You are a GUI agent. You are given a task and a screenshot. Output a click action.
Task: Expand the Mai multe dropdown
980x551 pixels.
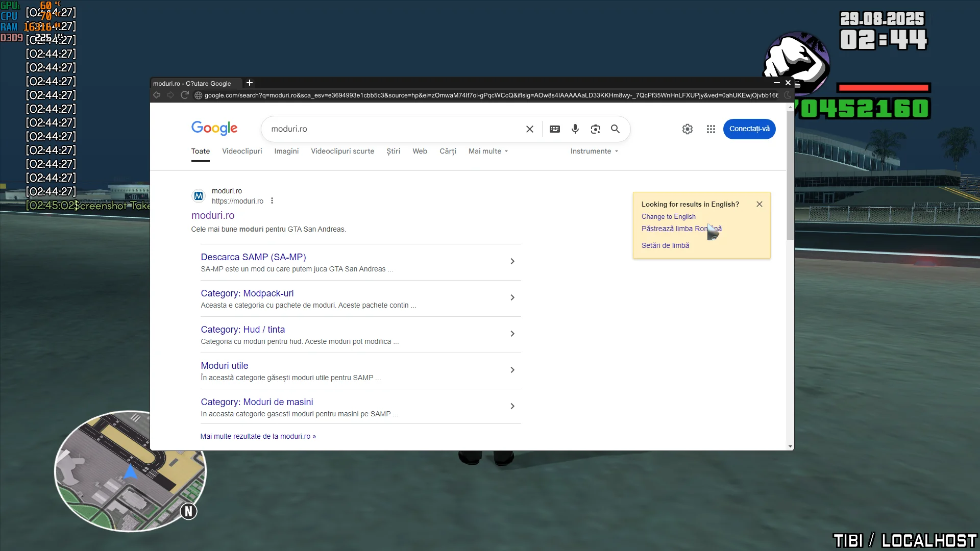[488, 152]
